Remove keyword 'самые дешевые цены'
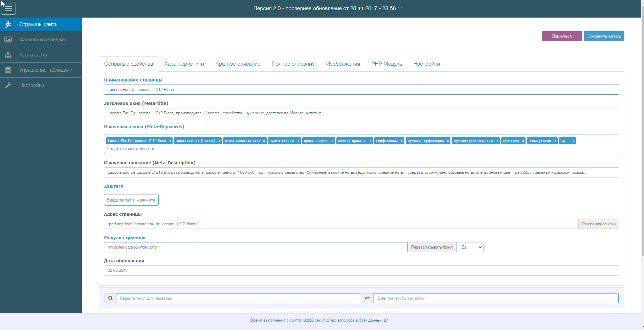 264,141
